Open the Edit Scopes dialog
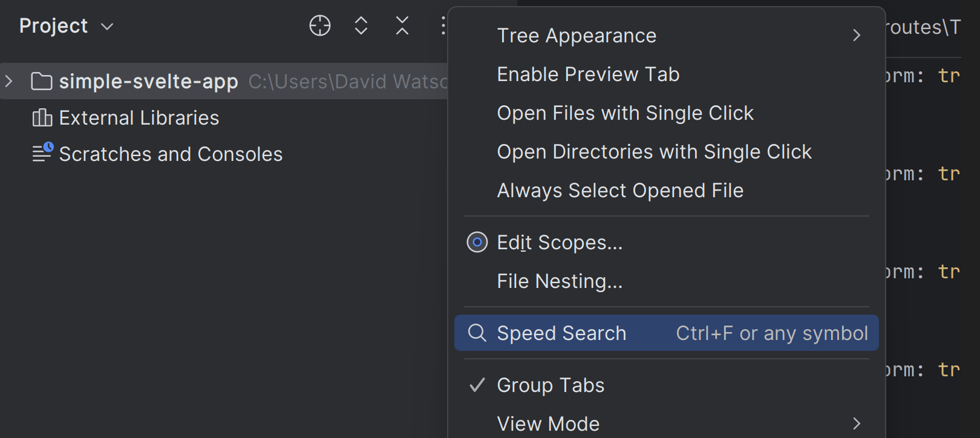The image size is (980, 438). [x=559, y=243]
